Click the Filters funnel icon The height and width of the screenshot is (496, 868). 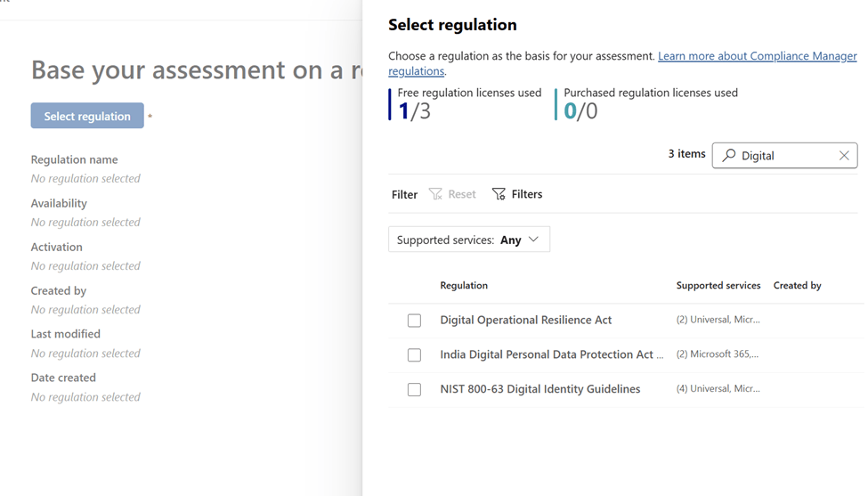pos(499,194)
